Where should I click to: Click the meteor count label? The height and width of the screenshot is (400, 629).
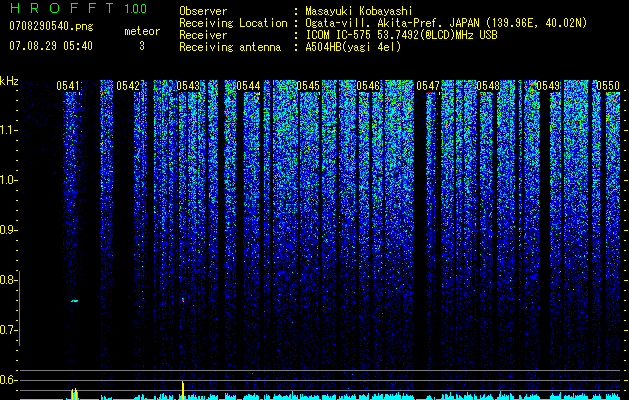tap(142, 31)
